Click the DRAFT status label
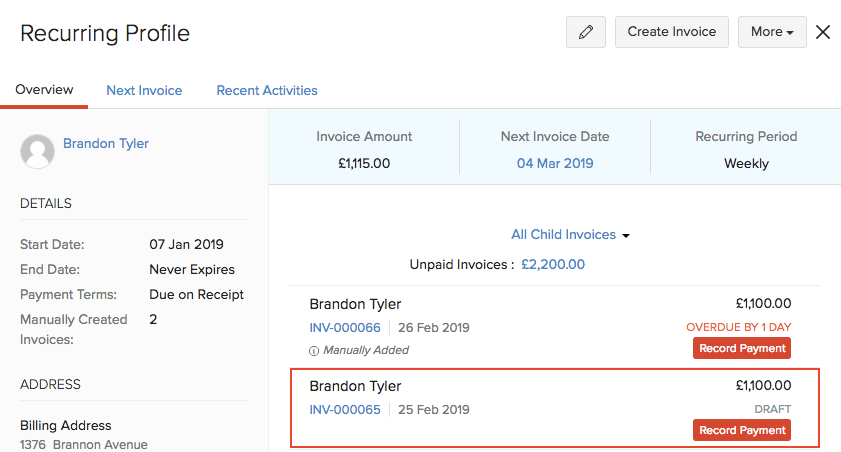The width and height of the screenshot is (841, 452). click(773, 409)
